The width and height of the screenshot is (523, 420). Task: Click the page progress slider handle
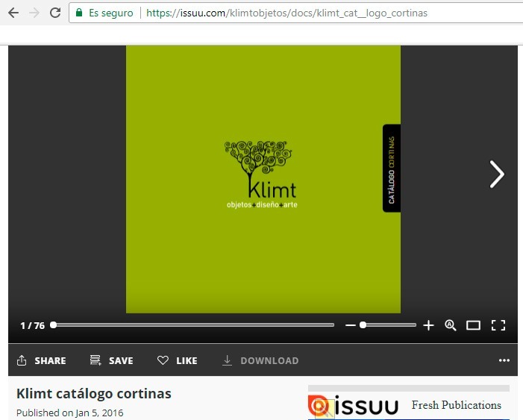tap(54, 325)
